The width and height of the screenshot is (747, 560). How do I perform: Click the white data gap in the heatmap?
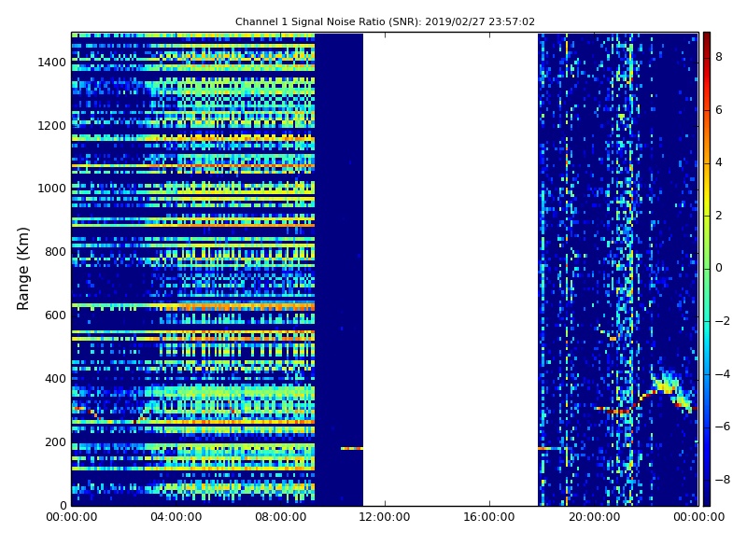coord(451,269)
